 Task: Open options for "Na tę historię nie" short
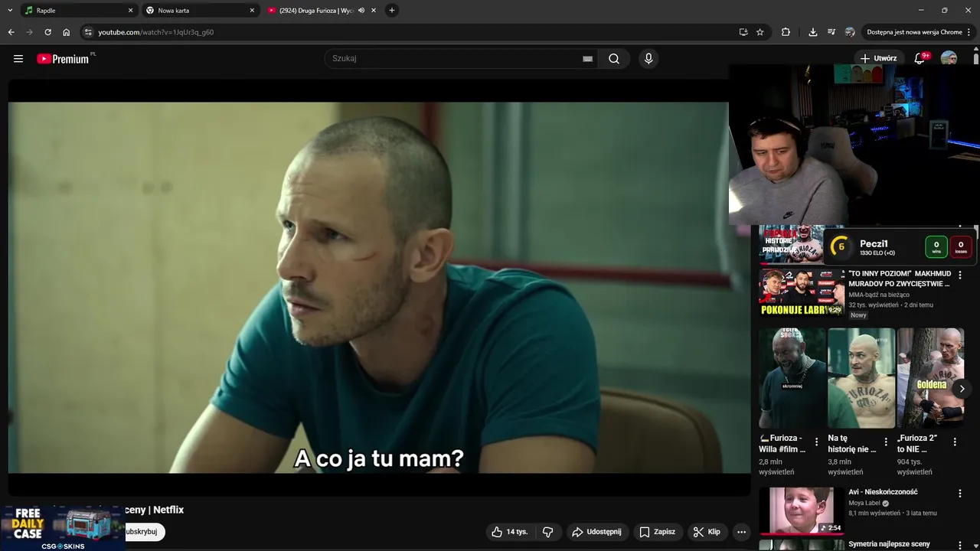[886, 442]
